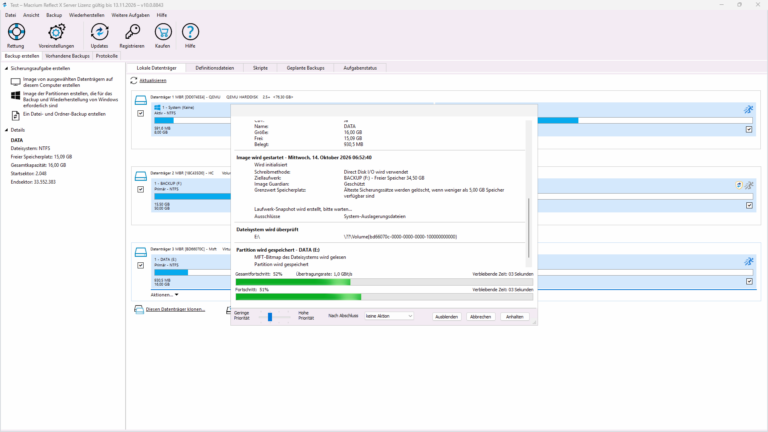Click the running-man icon on DATA disk row
The width and height of the screenshot is (768, 432).
(x=748, y=262)
